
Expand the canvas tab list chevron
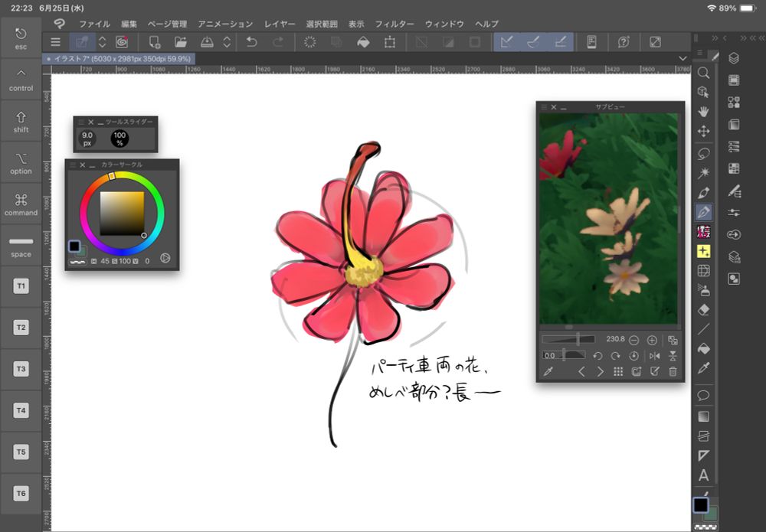[x=683, y=58]
